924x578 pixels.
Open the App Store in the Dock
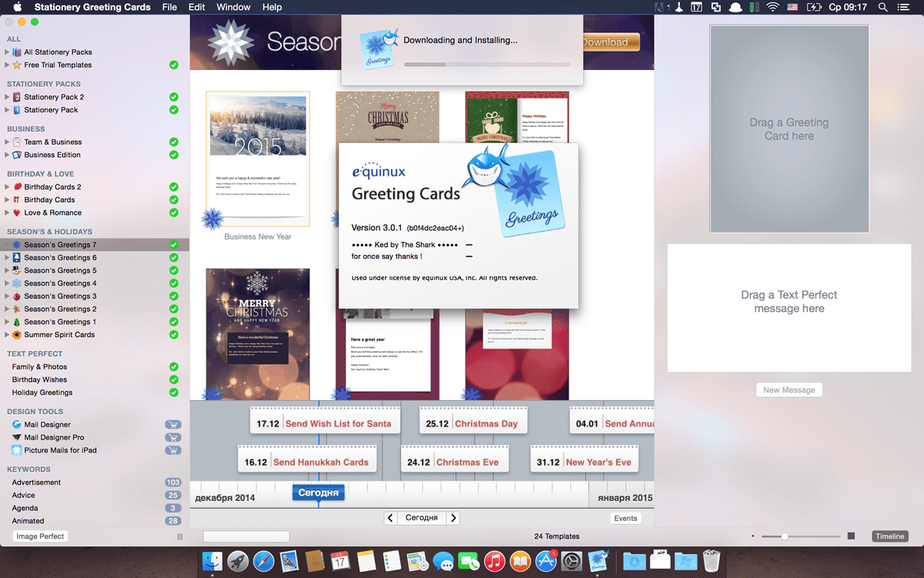547,560
